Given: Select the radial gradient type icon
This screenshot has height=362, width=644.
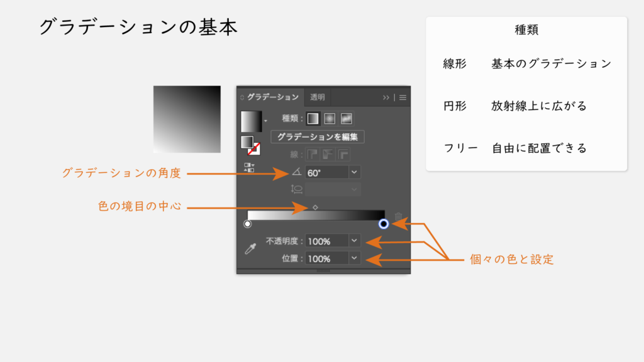Looking at the screenshot, I should point(330,118).
